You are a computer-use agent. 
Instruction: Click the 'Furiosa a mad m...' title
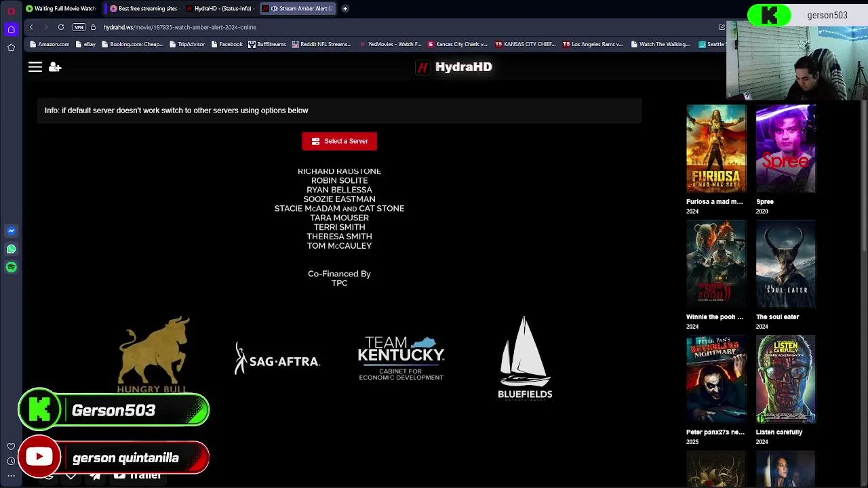pyautogui.click(x=715, y=202)
